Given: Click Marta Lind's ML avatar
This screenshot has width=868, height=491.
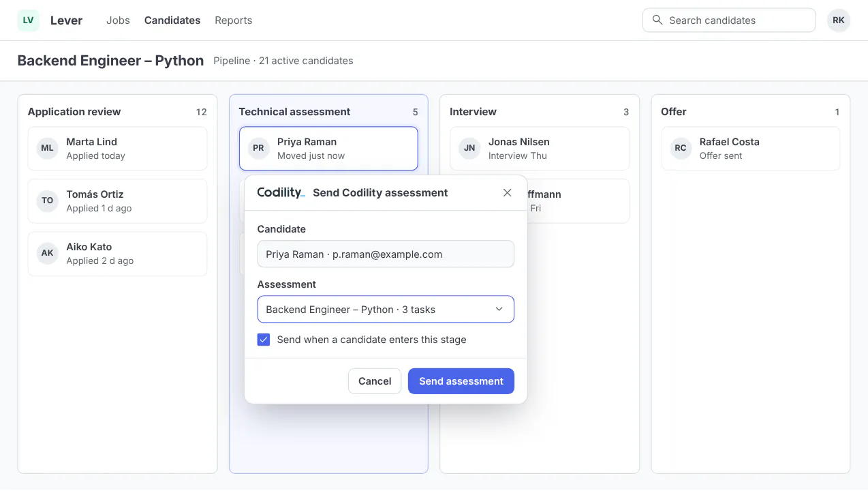Looking at the screenshot, I should pyautogui.click(x=47, y=148).
